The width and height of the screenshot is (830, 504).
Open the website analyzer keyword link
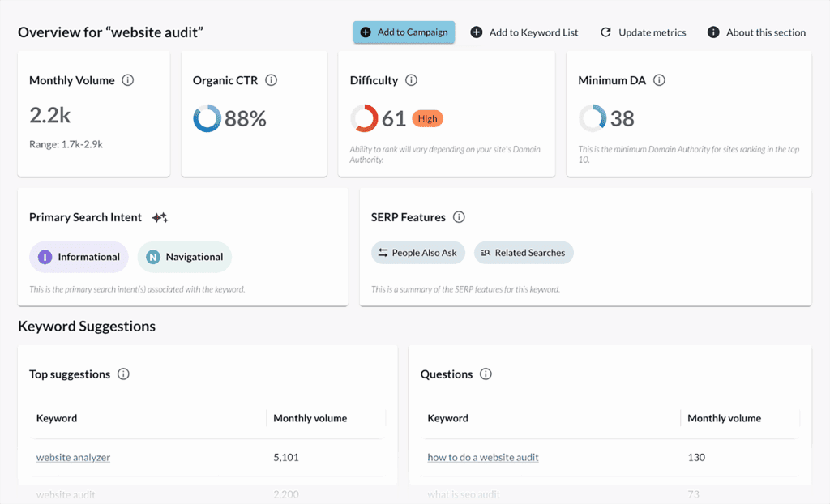pyautogui.click(x=73, y=457)
